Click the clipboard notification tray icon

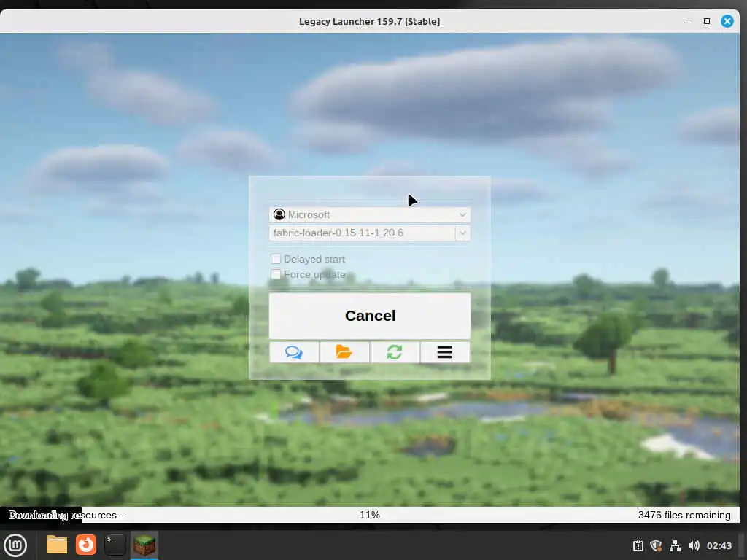(x=638, y=545)
